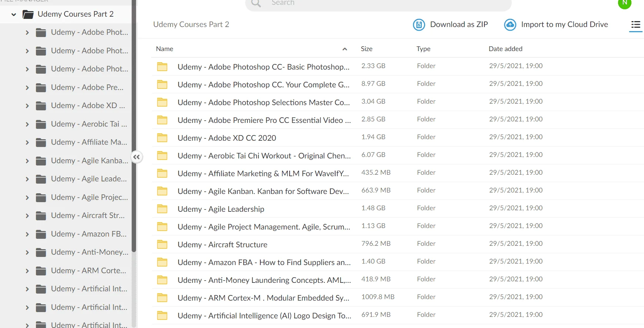Click the Download as ZIP icon
This screenshot has width=644, height=328.
[x=419, y=25]
